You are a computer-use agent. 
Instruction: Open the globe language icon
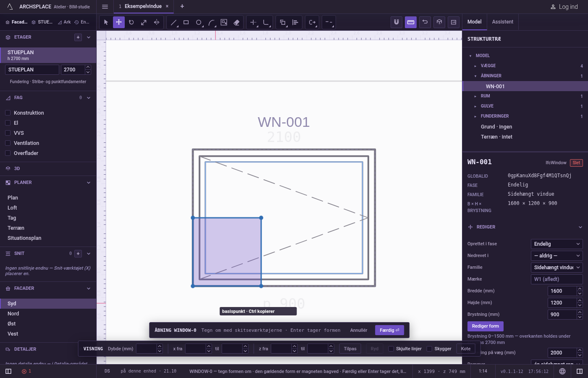(562, 371)
